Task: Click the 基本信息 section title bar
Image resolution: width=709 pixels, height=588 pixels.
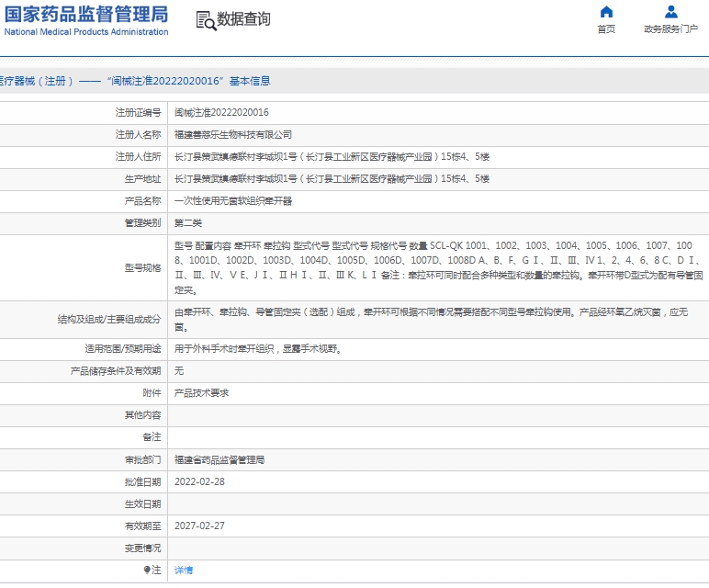Action: [x=354, y=81]
